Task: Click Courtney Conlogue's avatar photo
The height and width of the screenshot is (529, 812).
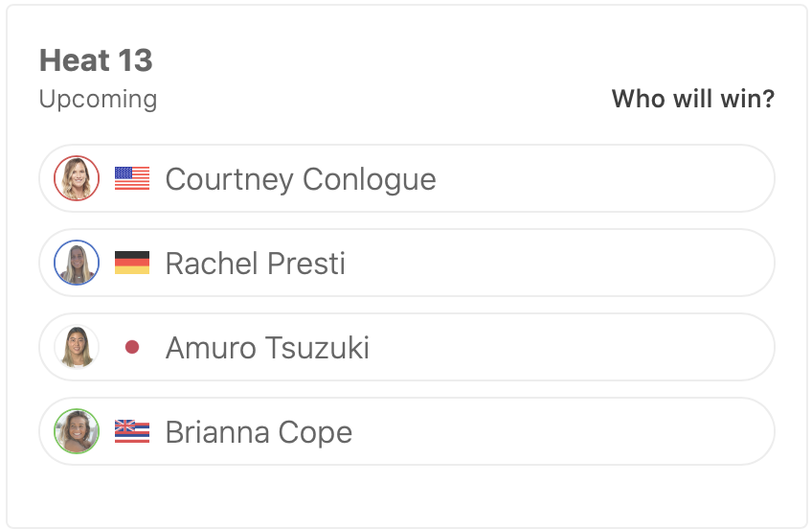Action: [x=77, y=178]
